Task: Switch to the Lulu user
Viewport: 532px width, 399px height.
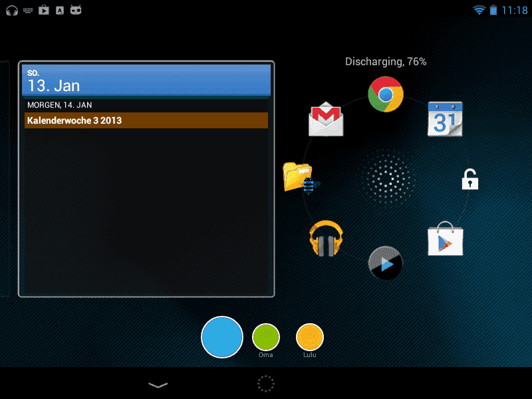Action: tap(310, 337)
